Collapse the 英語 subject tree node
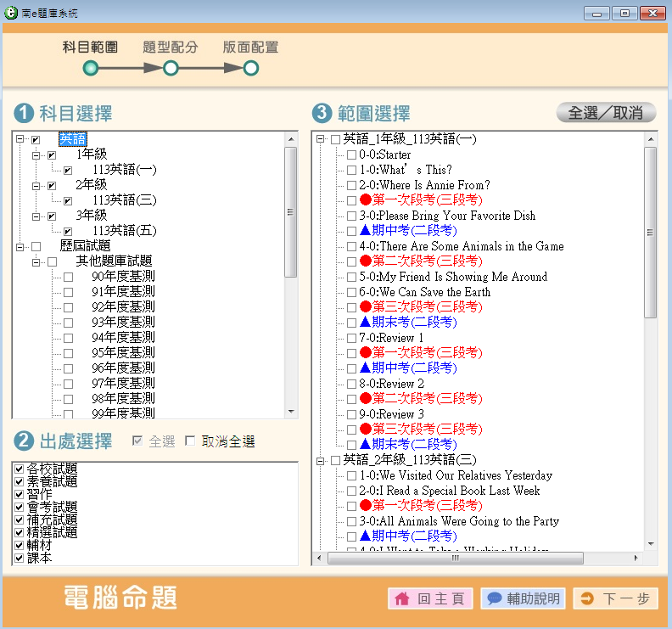This screenshot has width=672, height=629. [20, 139]
